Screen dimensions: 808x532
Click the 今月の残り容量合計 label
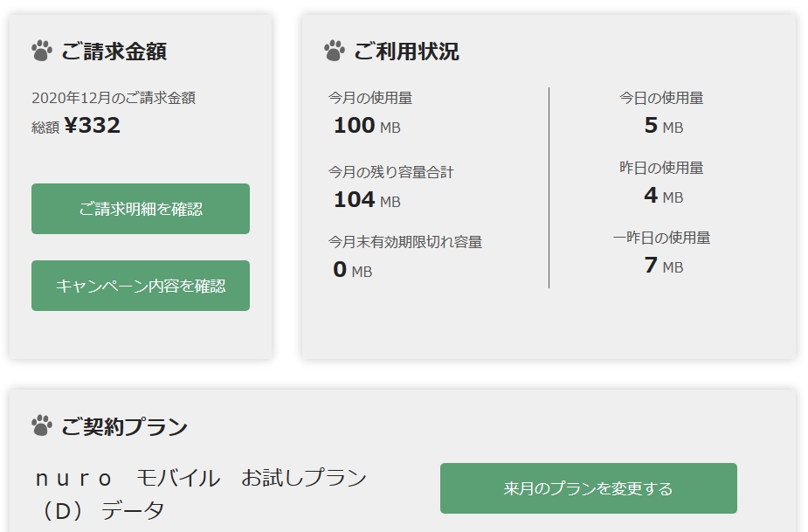(x=391, y=172)
